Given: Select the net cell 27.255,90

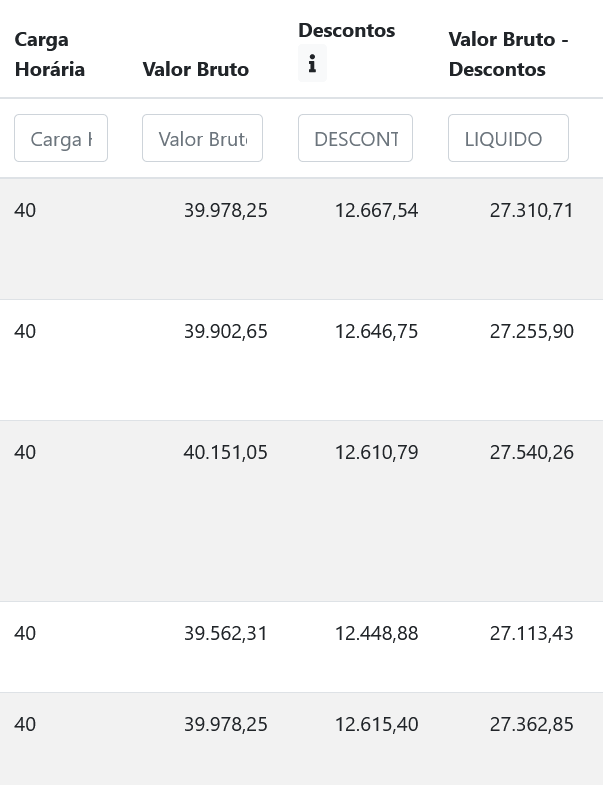Looking at the screenshot, I should [x=531, y=332].
